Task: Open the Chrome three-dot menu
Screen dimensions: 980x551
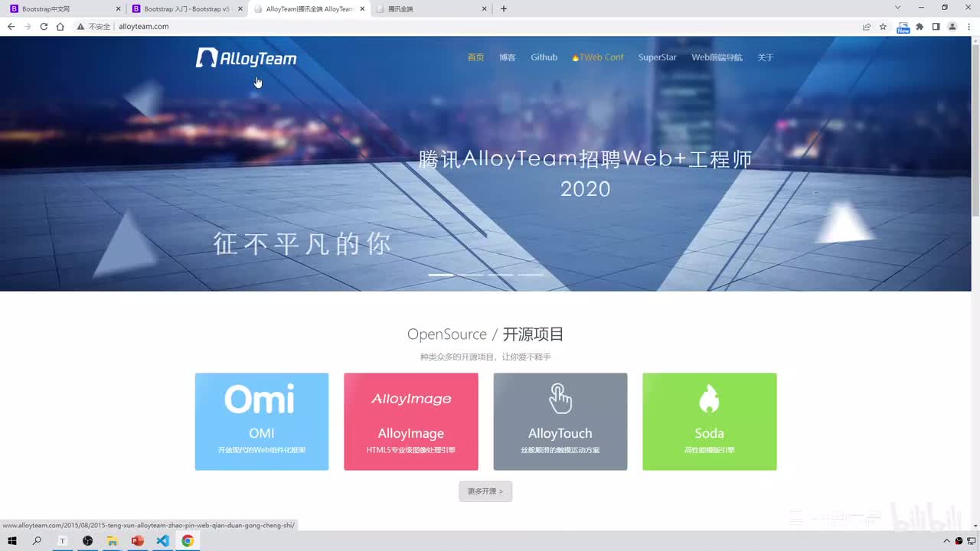Action: (969, 26)
